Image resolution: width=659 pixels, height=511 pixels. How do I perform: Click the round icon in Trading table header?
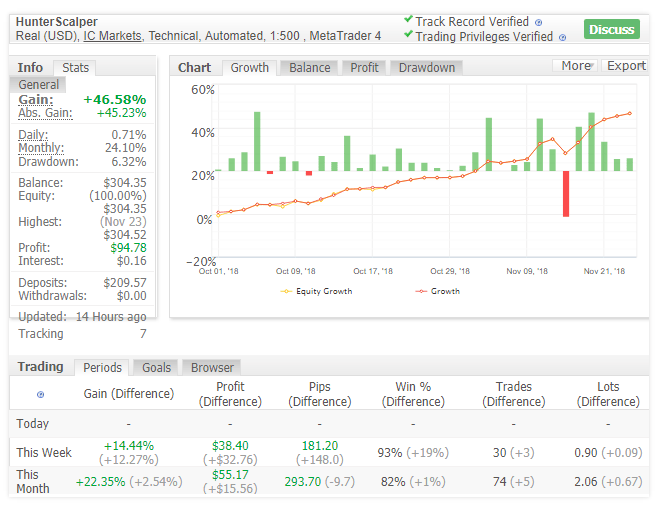click(x=40, y=395)
